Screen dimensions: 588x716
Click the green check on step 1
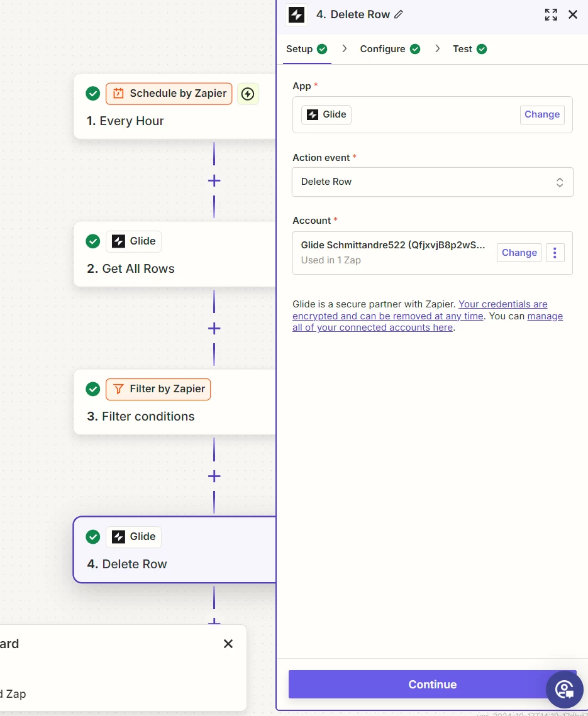click(x=92, y=94)
